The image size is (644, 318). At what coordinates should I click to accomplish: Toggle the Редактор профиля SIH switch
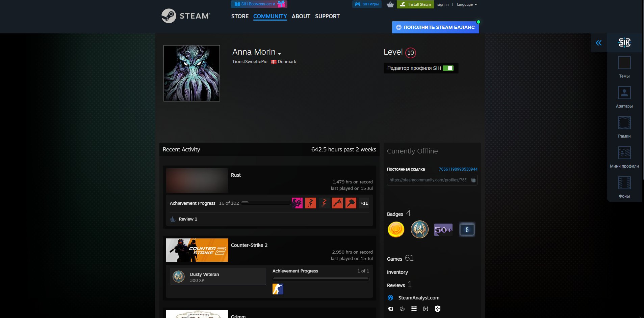[x=448, y=68]
